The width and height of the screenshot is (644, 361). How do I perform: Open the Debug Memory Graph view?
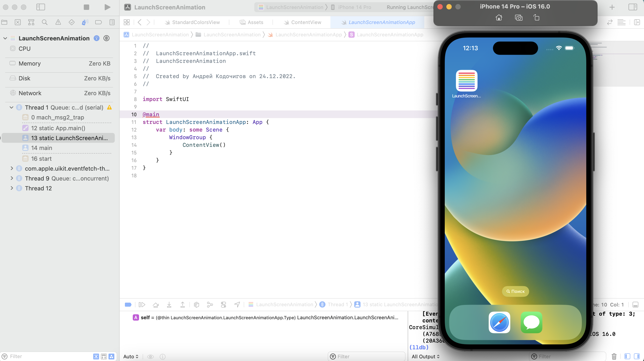(x=210, y=305)
